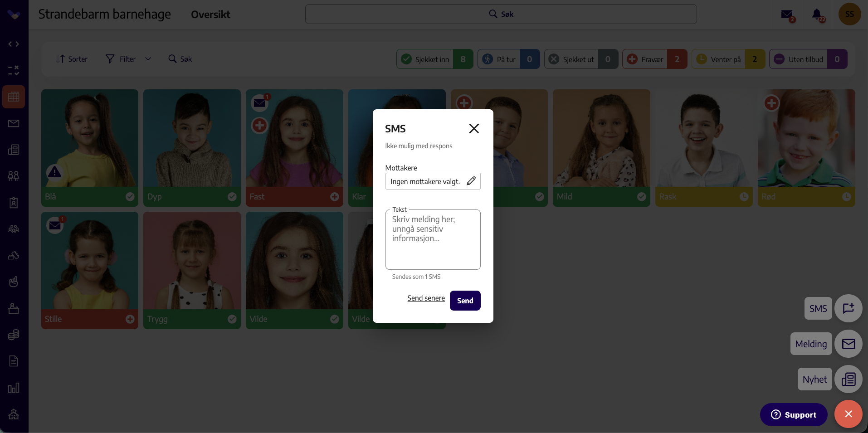Click the SMS quick action label
Viewport: 868px width, 433px height.
(x=818, y=308)
